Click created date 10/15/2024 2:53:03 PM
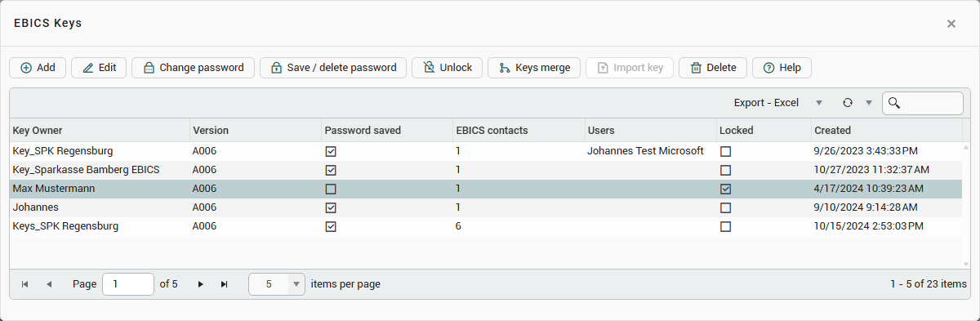Screen dimensions: 980x321 (x=869, y=226)
